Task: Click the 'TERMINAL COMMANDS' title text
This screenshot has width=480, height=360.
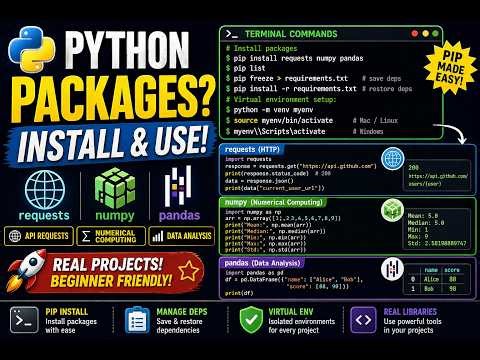Action: [291, 34]
